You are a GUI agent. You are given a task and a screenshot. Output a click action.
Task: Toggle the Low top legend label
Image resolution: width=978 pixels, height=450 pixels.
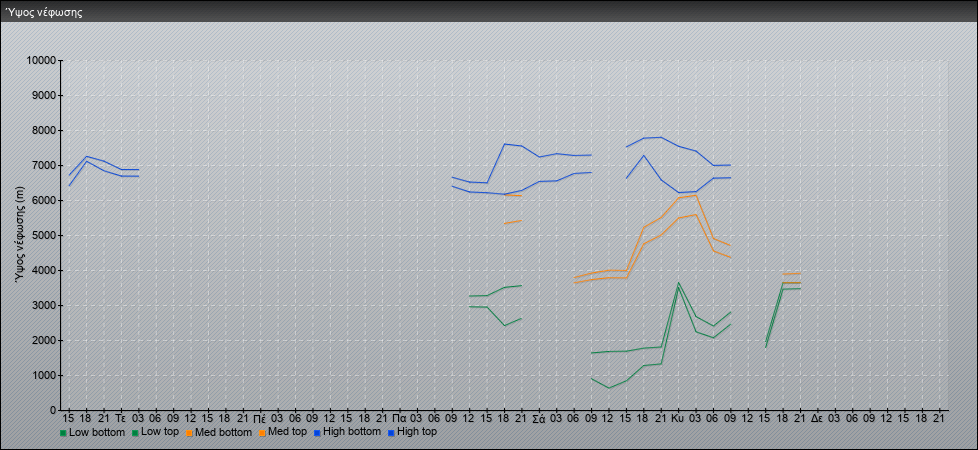pos(160,432)
